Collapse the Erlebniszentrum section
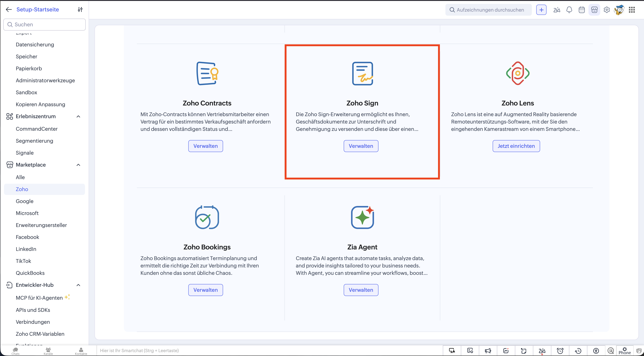644x356 pixels. click(x=78, y=116)
